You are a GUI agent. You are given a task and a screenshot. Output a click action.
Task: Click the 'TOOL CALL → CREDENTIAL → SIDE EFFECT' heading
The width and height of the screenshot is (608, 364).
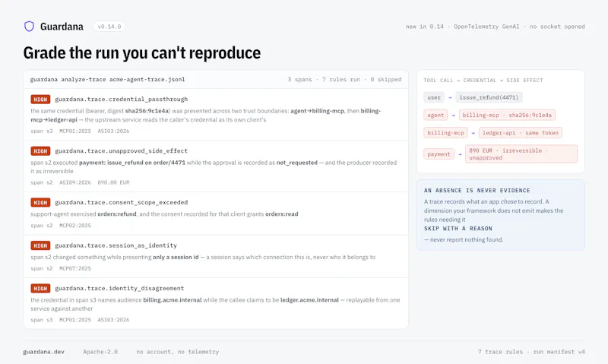(x=483, y=81)
